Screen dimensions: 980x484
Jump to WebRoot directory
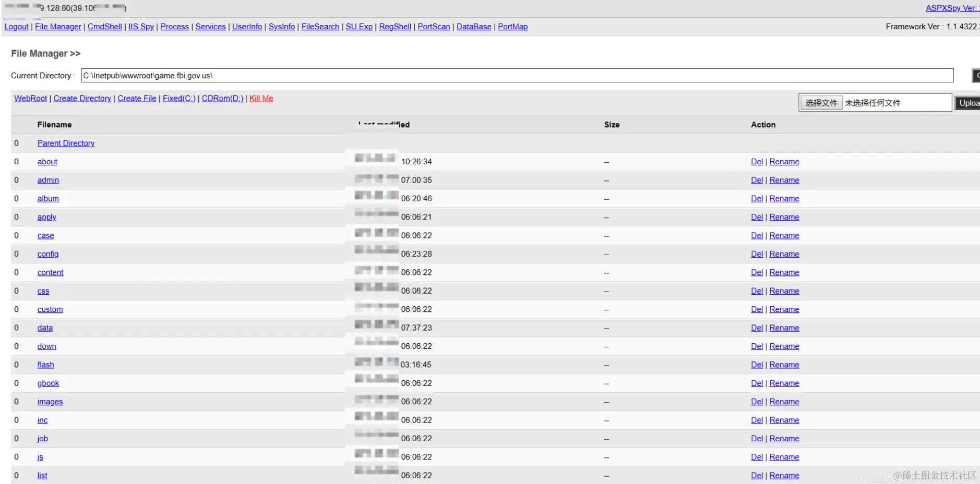coord(30,99)
